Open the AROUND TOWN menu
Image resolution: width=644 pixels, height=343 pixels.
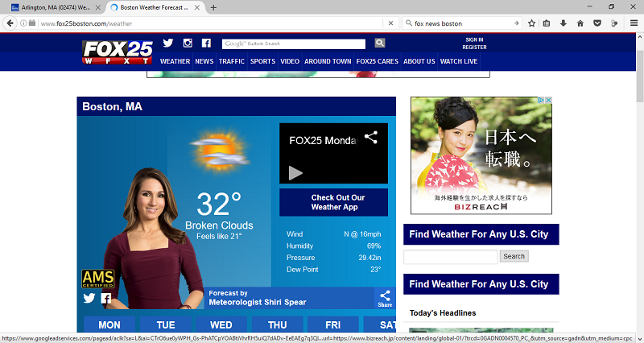[x=328, y=61]
